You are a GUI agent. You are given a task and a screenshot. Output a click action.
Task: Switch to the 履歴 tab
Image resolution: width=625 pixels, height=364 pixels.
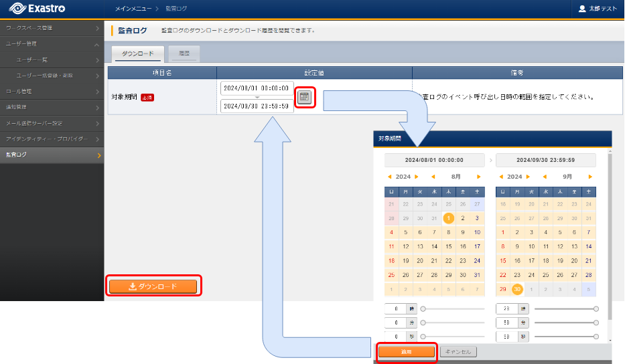click(184, 54)
